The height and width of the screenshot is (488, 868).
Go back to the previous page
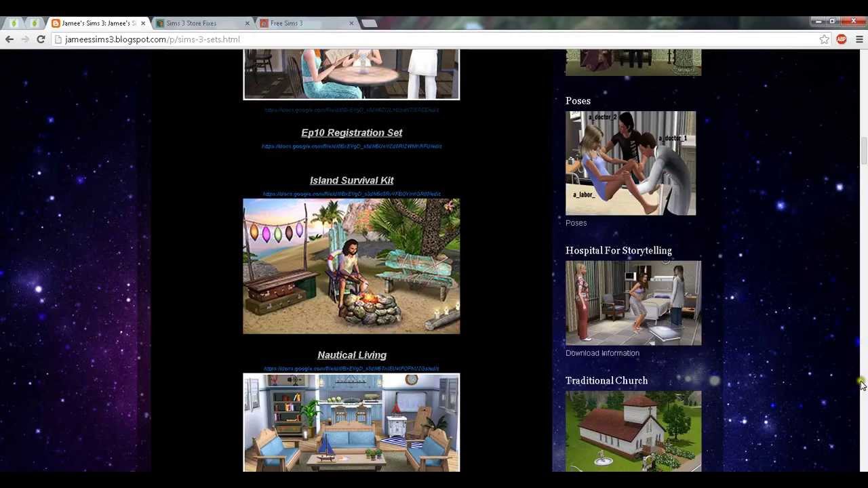click(9, 39)
